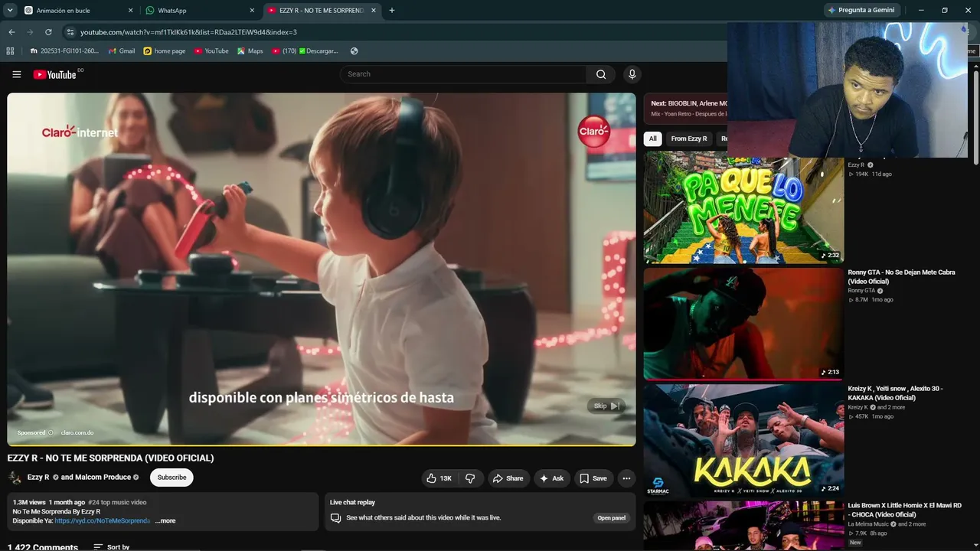Click Pregunta a Gemini button

pyautogui.click(x=861, y=11)
